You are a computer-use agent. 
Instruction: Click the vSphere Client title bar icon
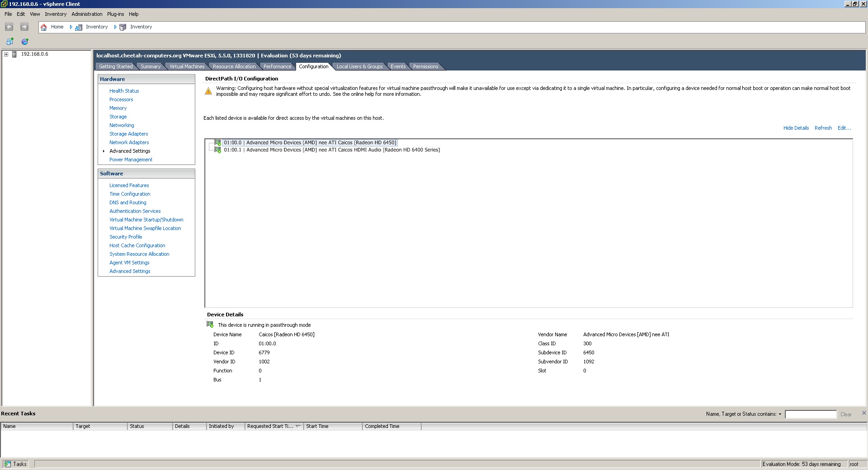click(4, 4)
